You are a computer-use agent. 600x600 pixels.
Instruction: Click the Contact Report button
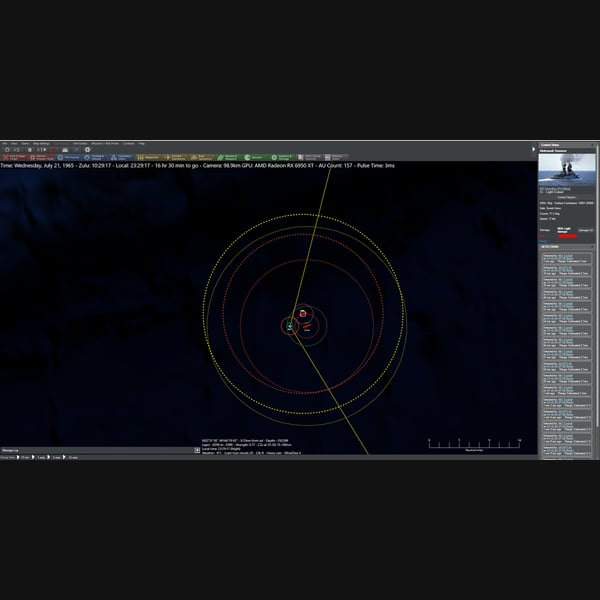[x=567, y=197]
